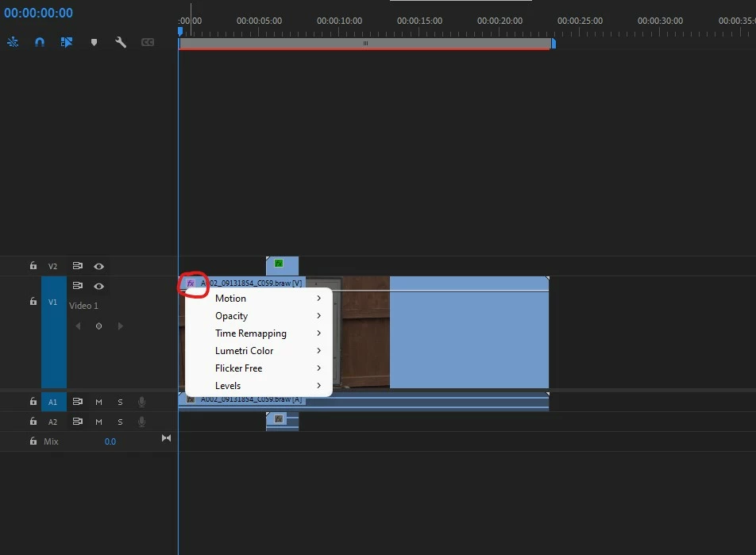Expand chevron next to Opacity
The image size is (756, 555).
318,316
